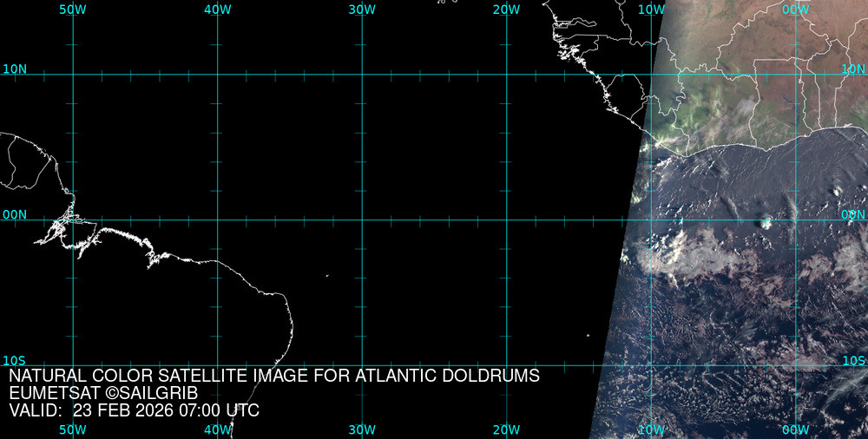Click the 10S latitude label on right edge
This screenshot has height=439, width=868.
click(854, 360)
